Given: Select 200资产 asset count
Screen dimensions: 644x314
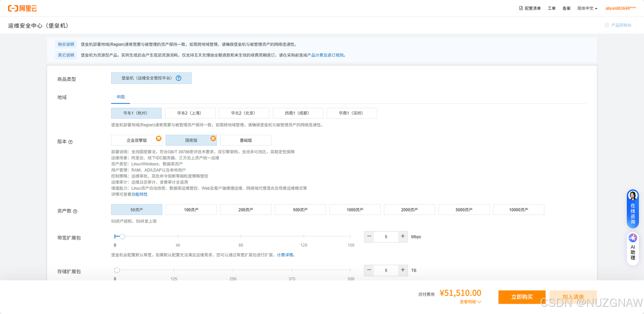Looking at the screenshot, I should (x=246, y=210).
